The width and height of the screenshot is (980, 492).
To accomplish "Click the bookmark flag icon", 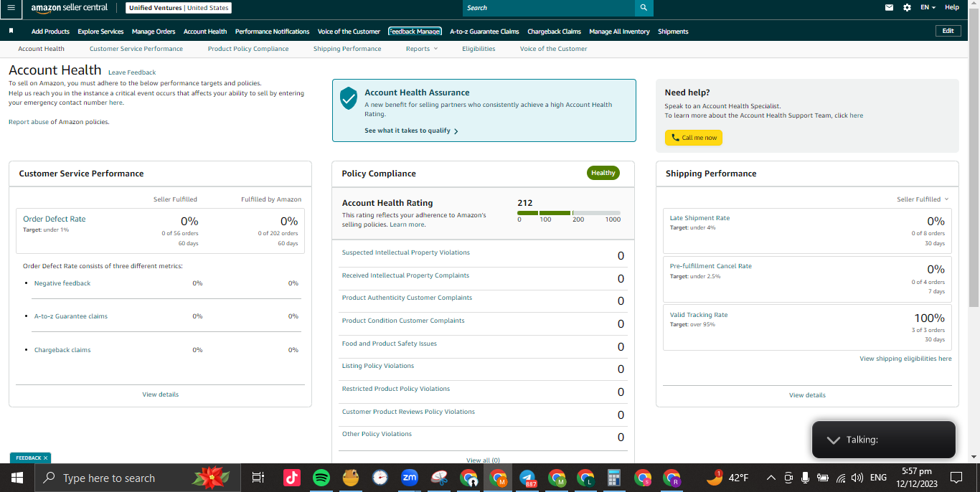I will click(x=11, y=31).
